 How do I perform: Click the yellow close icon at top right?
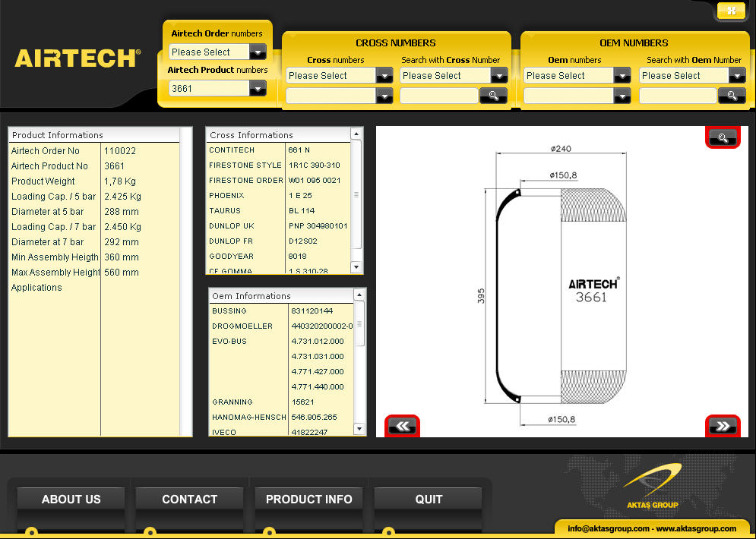(731, 11)
